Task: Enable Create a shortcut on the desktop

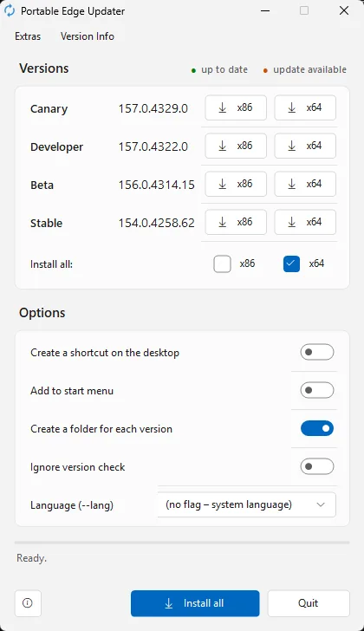Action: click(317, 352)
